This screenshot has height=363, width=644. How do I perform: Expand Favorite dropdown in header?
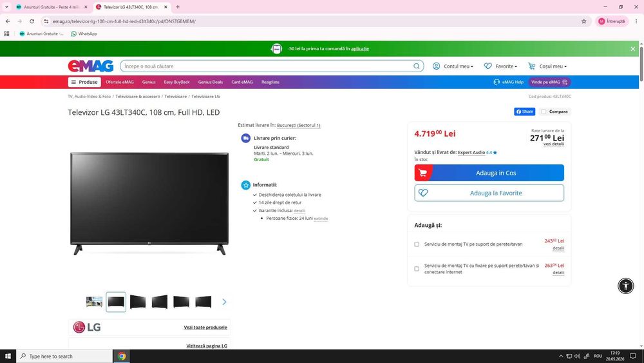[500, 66]
